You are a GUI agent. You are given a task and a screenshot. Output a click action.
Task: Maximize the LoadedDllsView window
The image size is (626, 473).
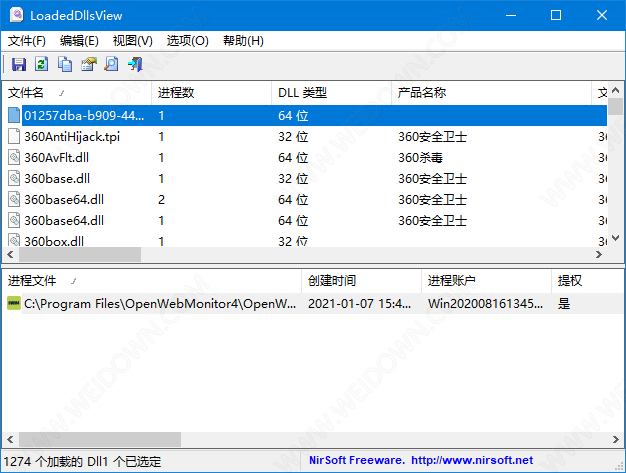556,16
